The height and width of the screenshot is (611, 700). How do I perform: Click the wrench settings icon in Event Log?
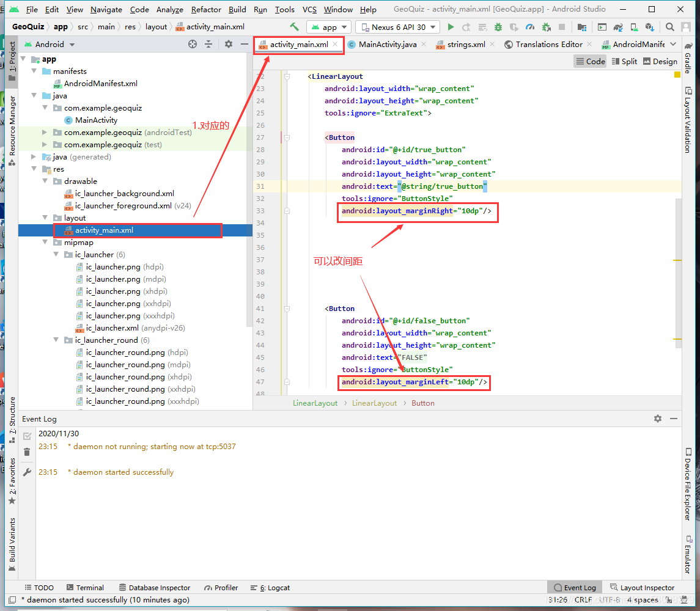(27, 472)
